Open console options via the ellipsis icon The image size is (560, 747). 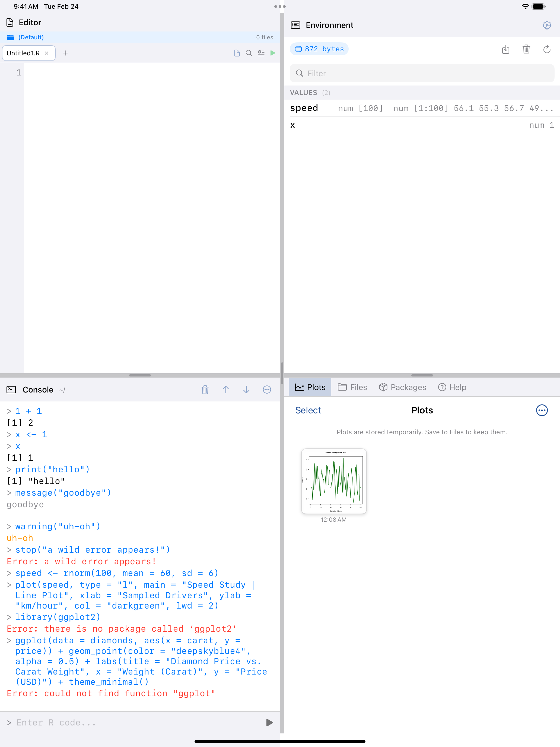(x=267, y=390)
